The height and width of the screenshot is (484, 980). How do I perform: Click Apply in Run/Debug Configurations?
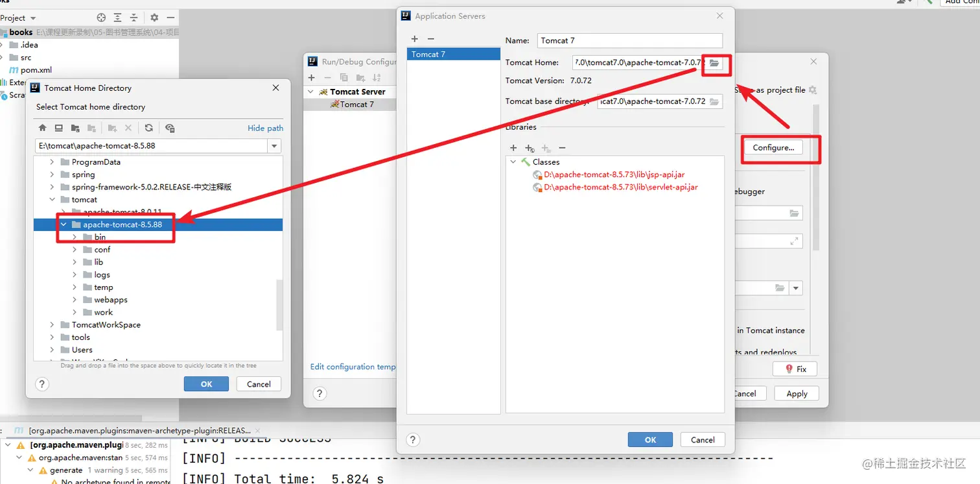pos(797,394)
